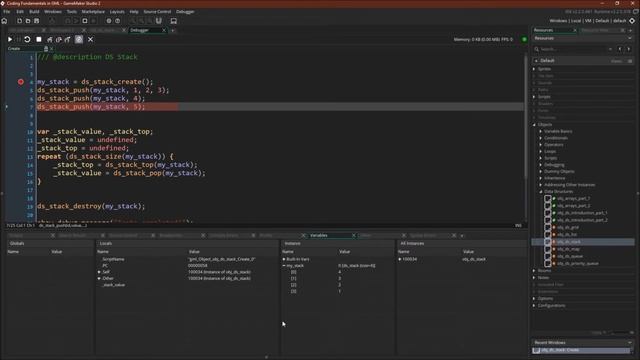Close debugger using the X icon
Screen dimensions: 640x360
(91, 40)
